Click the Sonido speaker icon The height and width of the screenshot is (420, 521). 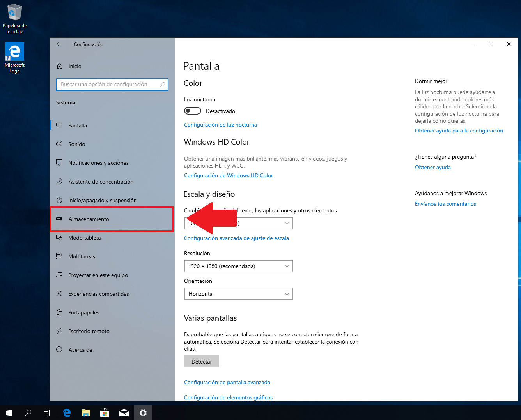point(59,144)
